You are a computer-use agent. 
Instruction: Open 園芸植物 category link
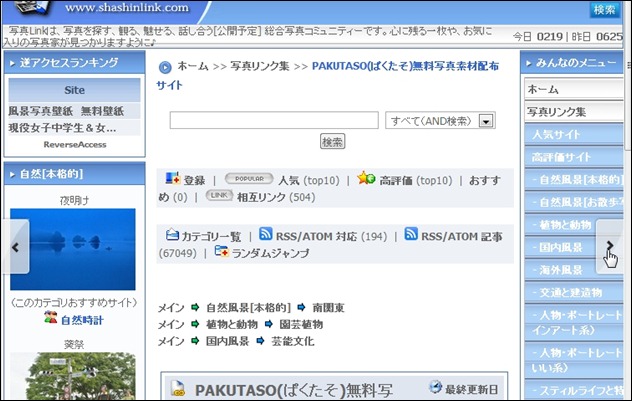coord(301,324)
